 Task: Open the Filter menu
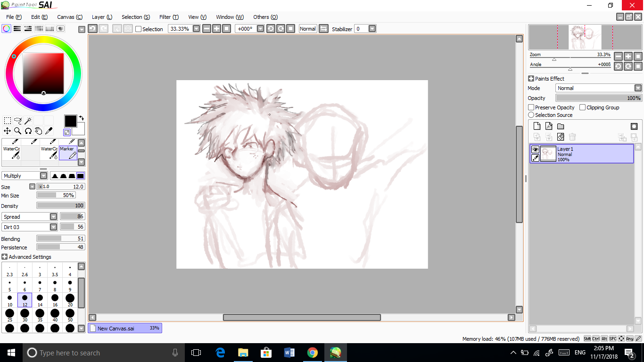(x=168, y=17)
